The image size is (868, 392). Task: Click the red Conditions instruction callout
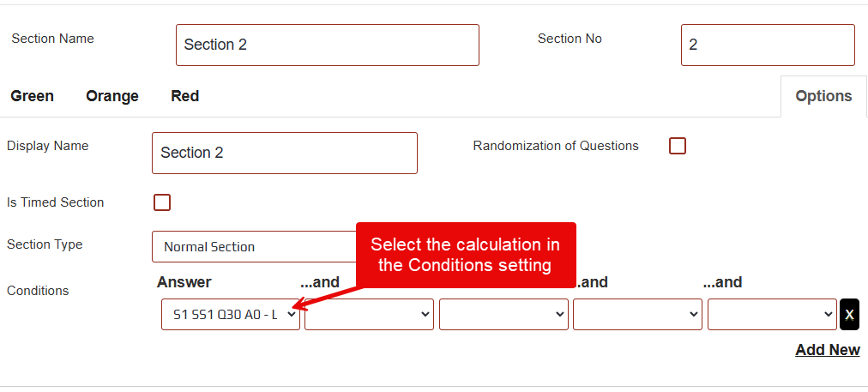[465, 255]
